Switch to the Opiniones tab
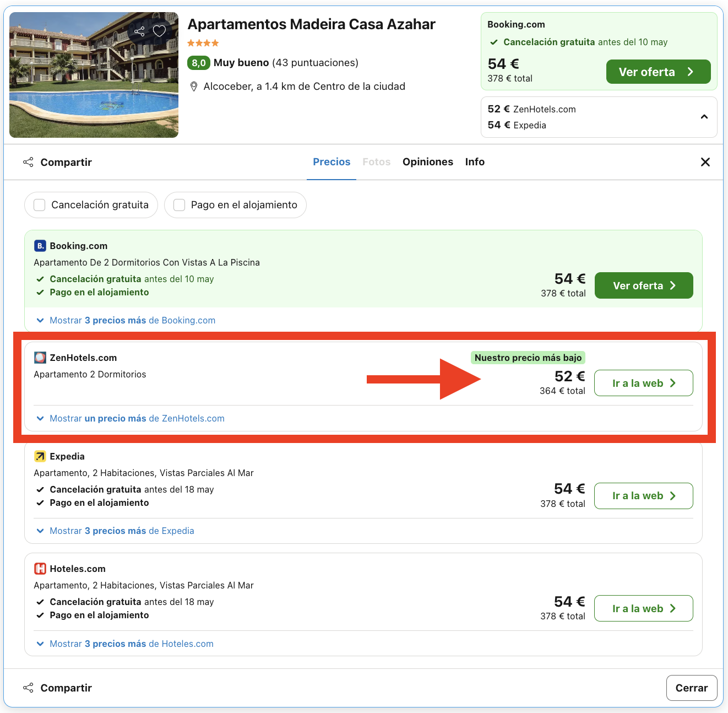The image size is (728, 713). click(x=427, y=162)
